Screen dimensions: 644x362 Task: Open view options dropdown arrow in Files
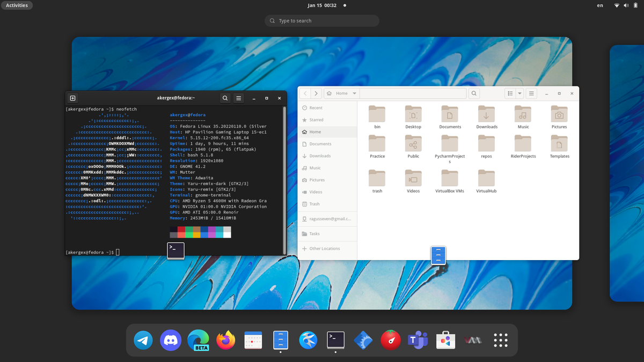pos(519,93)
